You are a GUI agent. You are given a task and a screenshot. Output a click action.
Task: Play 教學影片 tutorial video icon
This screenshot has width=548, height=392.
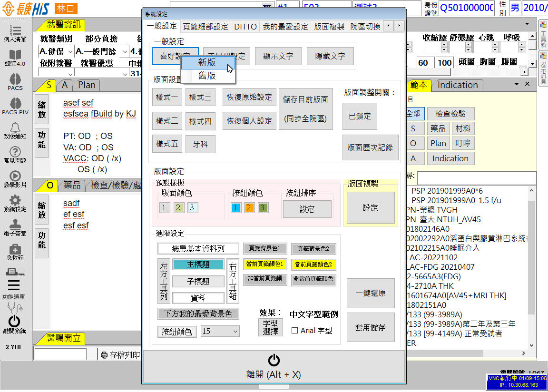click(x=15, y=178)
